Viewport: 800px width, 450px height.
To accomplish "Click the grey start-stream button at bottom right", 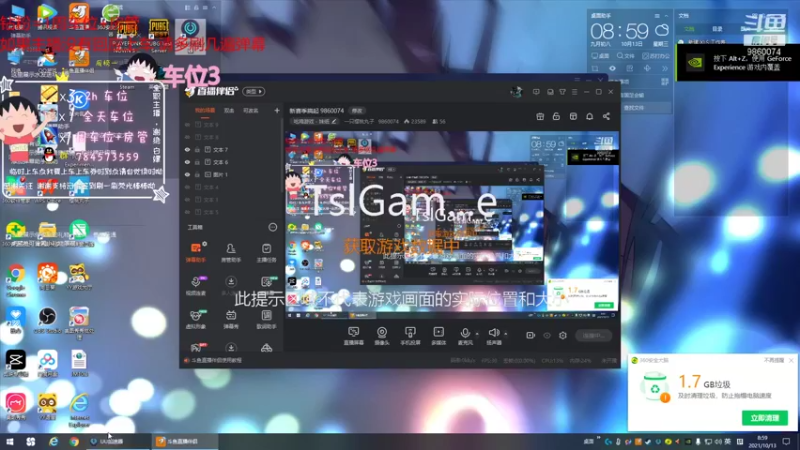I will (593, 336).
